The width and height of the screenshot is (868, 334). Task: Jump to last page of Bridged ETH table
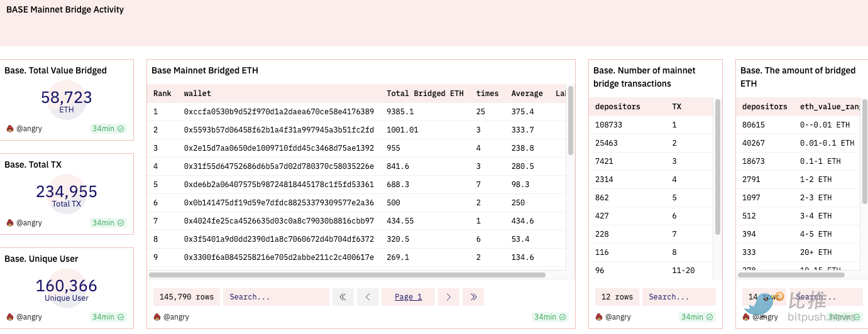pos(473,297)
